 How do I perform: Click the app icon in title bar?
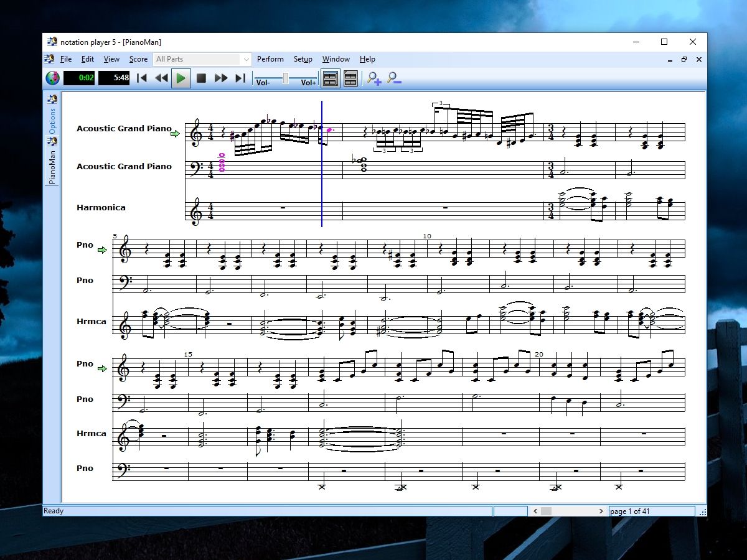tap(52, 42)
